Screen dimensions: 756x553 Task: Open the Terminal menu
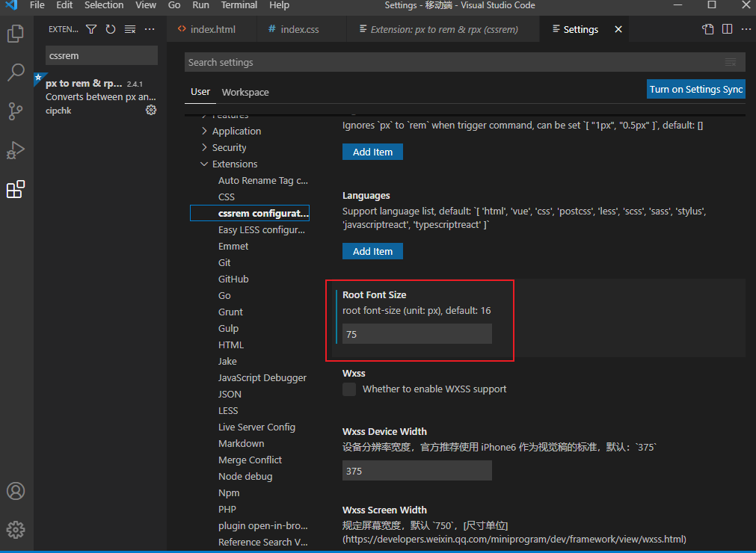(x=239, y=5)
